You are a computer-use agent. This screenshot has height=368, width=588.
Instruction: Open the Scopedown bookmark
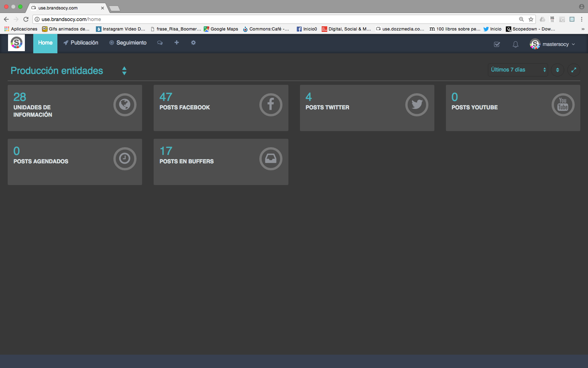pyautogui.click(x=531, y=29)
